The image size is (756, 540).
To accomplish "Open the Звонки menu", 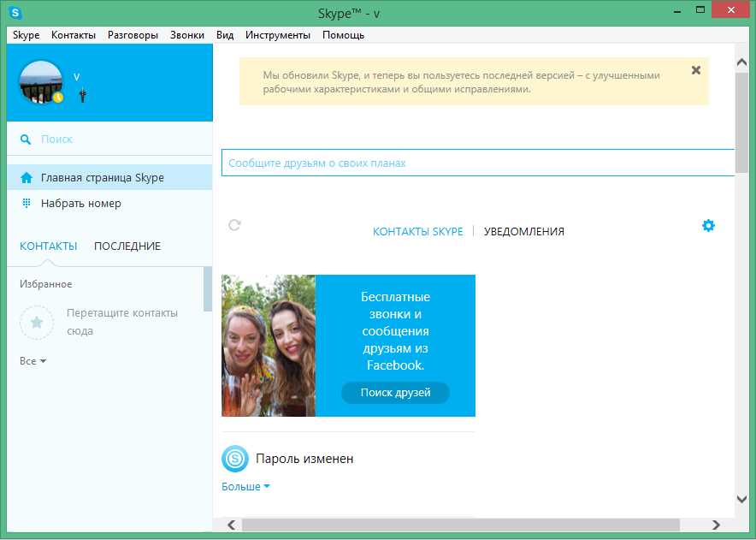I will (x=187, y=35).
